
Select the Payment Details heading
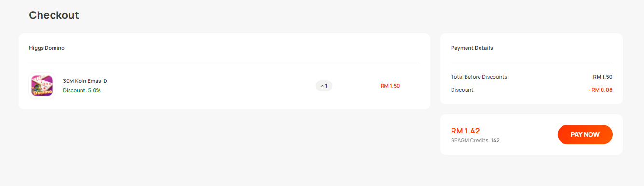click(472, 48)
